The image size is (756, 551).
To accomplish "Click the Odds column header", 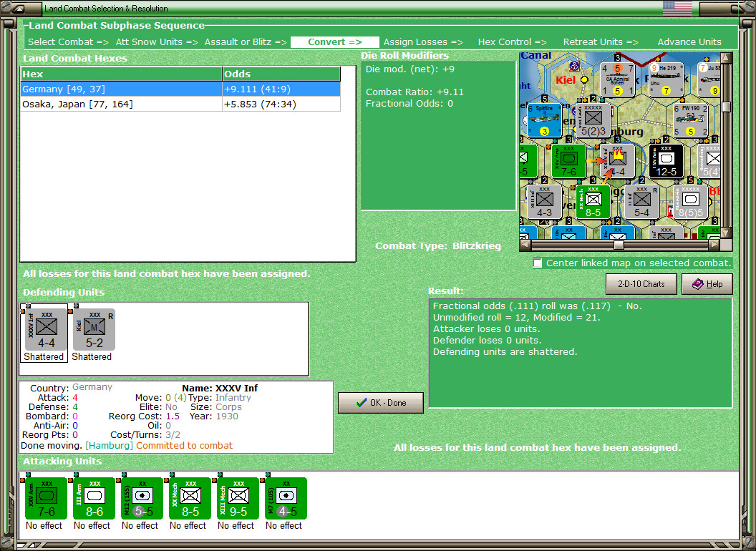I will coord(281,74).
